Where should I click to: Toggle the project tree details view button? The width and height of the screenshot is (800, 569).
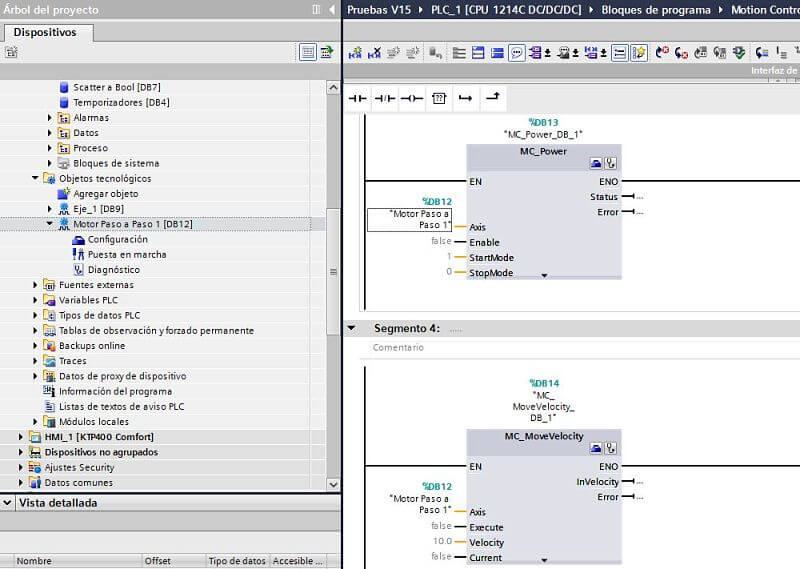click(309, 52)
